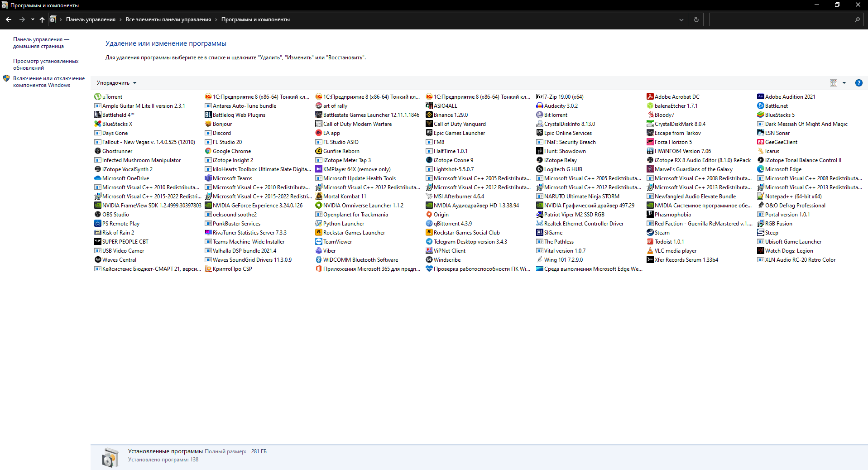Select 7-Zip 19.00 (x64) entry
The image size is (868, 470).
[x=560, y=96]
